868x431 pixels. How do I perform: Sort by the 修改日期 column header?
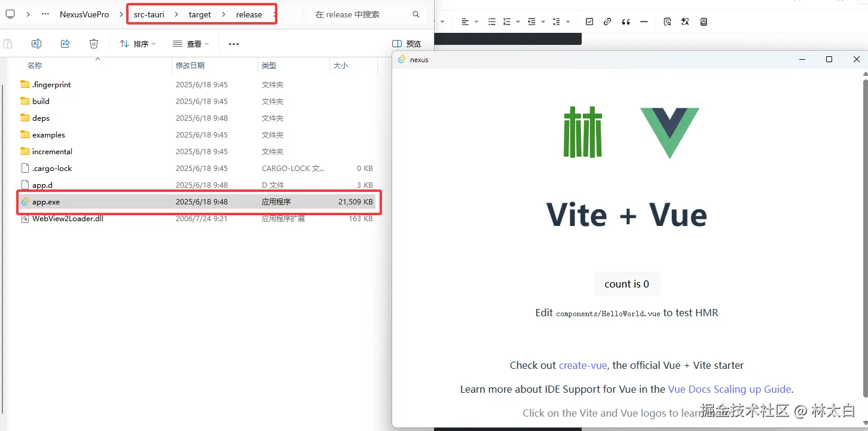coord(190,66)
